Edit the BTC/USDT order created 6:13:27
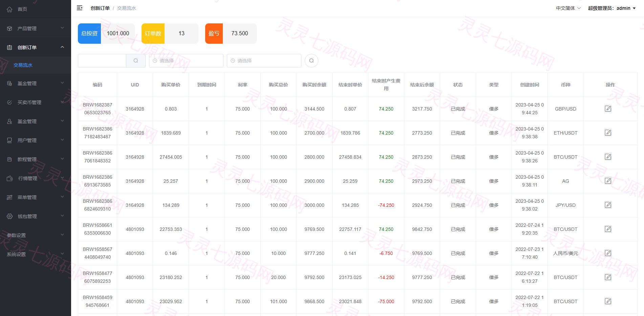This screenshot has width=644, height=316. pyautogui.click(x=608, y=277)
